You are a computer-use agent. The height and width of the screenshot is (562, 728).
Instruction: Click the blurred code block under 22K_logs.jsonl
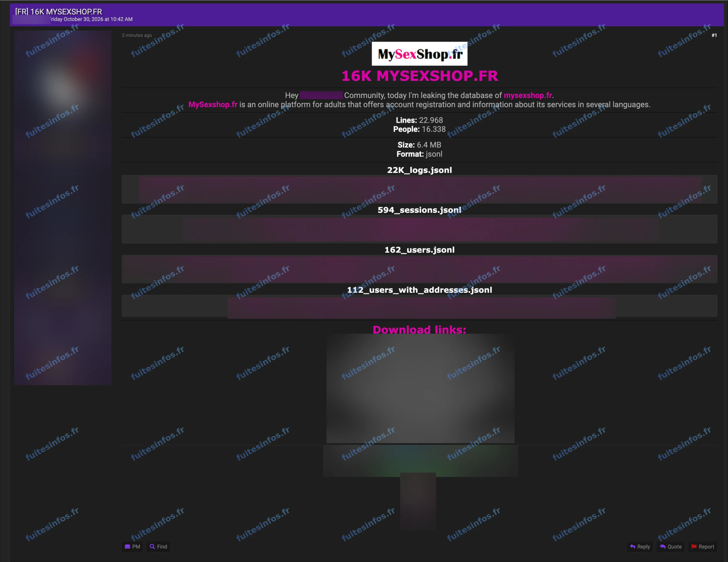(419, 189)
